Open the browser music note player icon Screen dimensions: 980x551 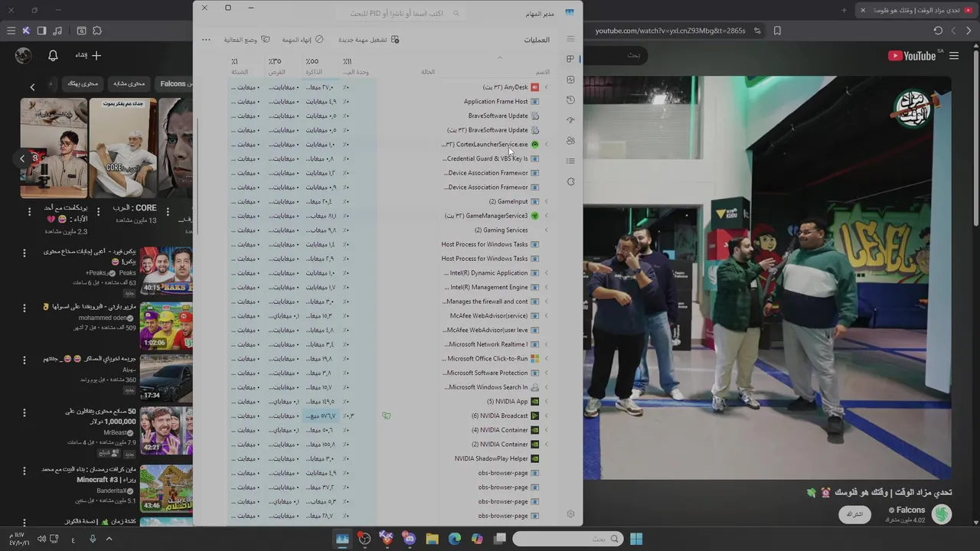58,31
